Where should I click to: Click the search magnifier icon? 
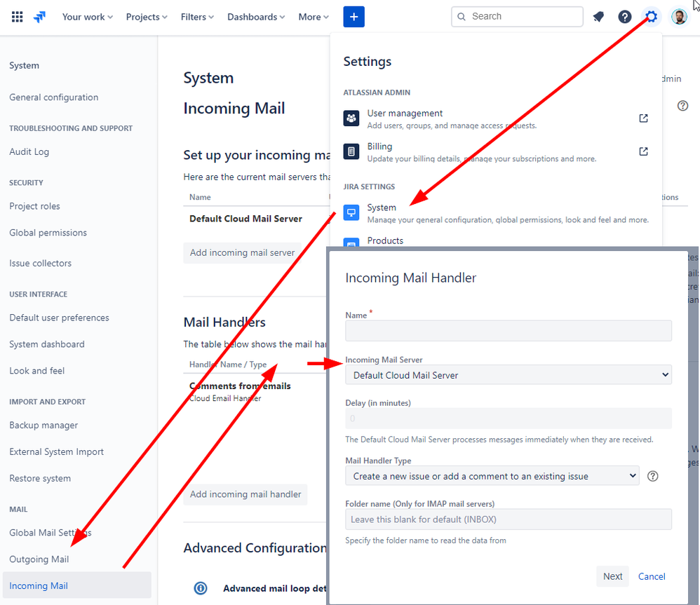[x=462, y=17]
